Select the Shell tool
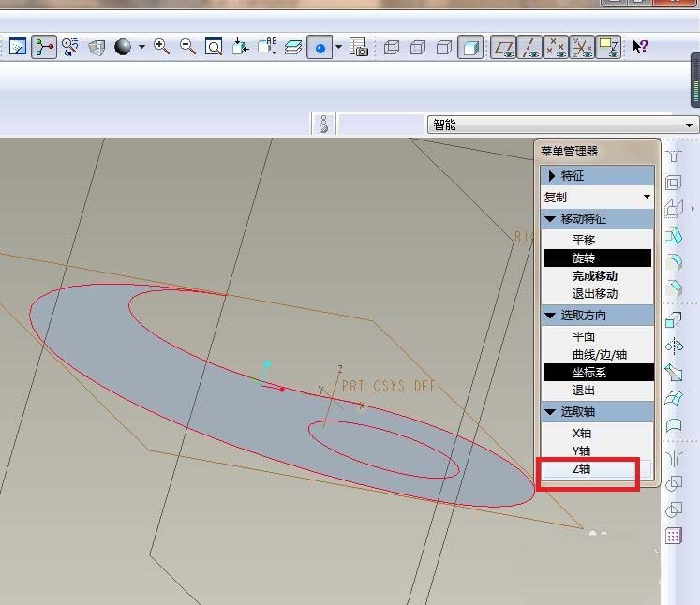Screen dimensions: 700x605 coord(674,183)
